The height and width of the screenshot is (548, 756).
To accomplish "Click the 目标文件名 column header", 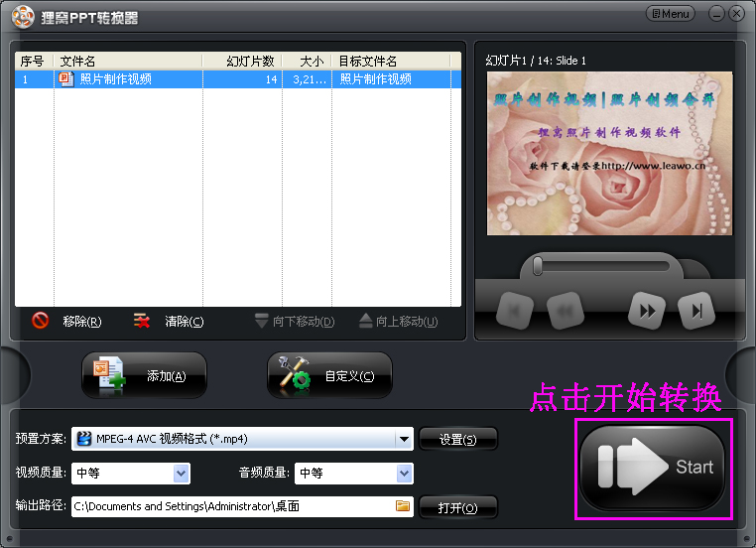I will coord(392,62).
